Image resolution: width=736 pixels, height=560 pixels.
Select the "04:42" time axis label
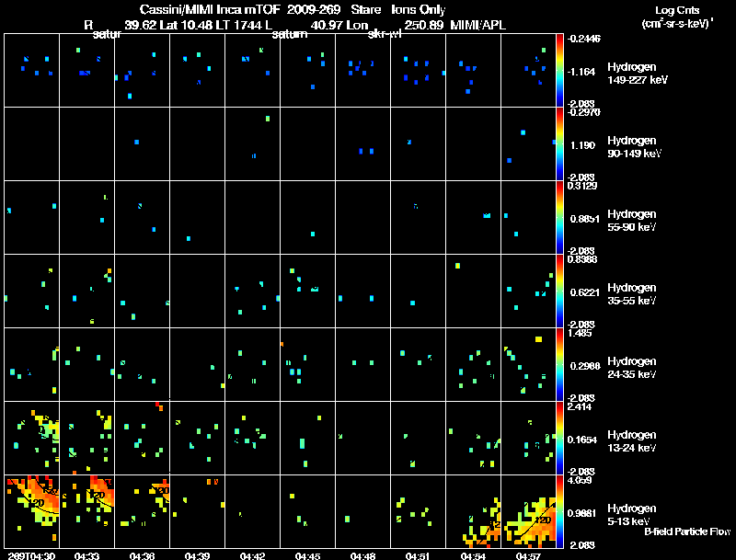(x=252, y=555)
